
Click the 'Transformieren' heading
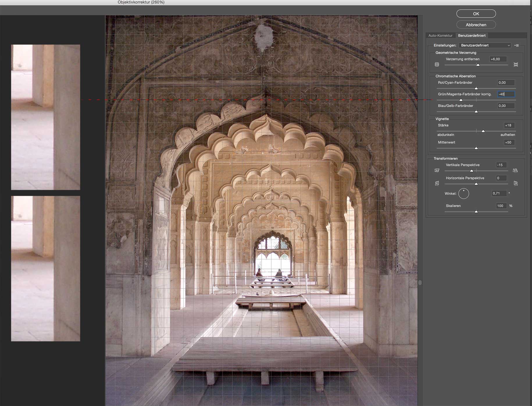click(x=446, y=159)
